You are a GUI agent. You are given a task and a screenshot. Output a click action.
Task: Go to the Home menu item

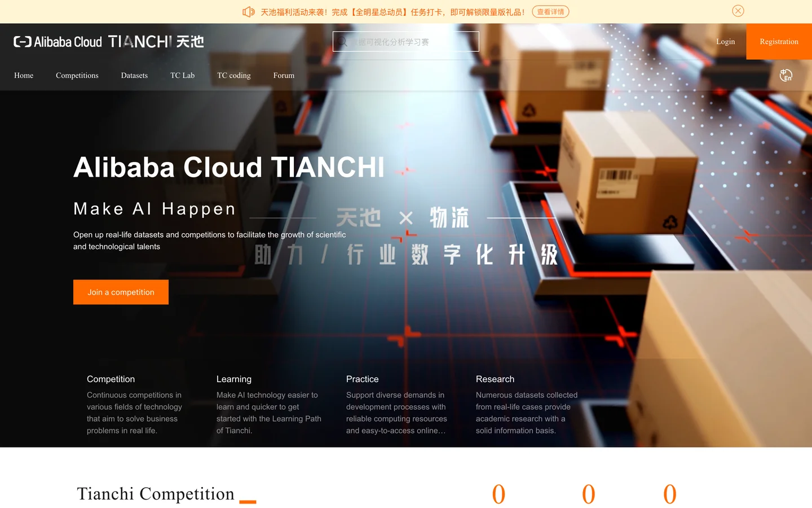click(24, 76)
